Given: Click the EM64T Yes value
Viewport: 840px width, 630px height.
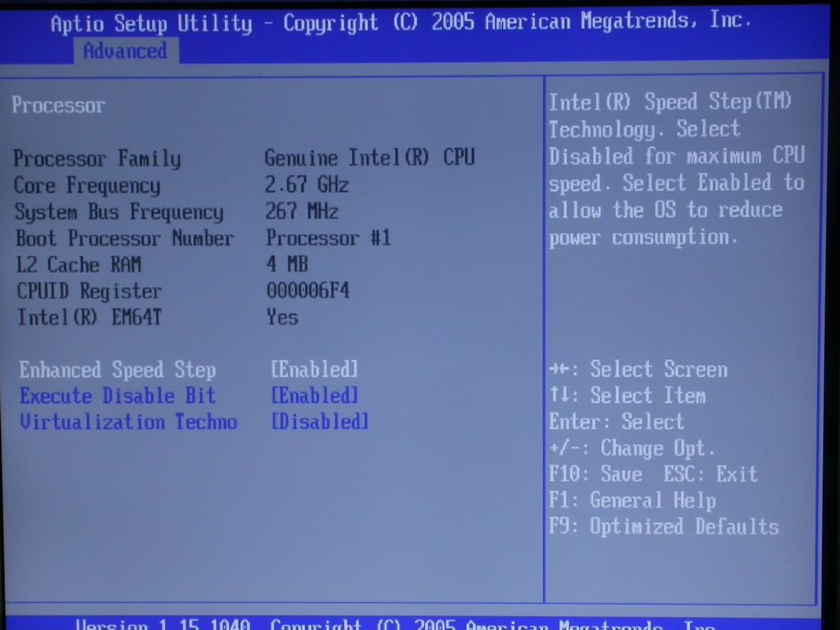Looking at the screenshot, I should point(282,317).
